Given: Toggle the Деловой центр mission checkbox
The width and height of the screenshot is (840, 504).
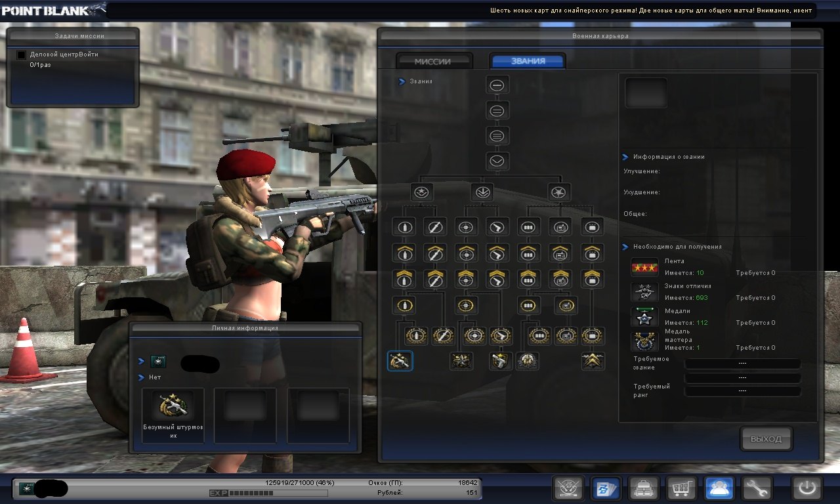Looking at the screenshot, I should [x=21, y=55].
